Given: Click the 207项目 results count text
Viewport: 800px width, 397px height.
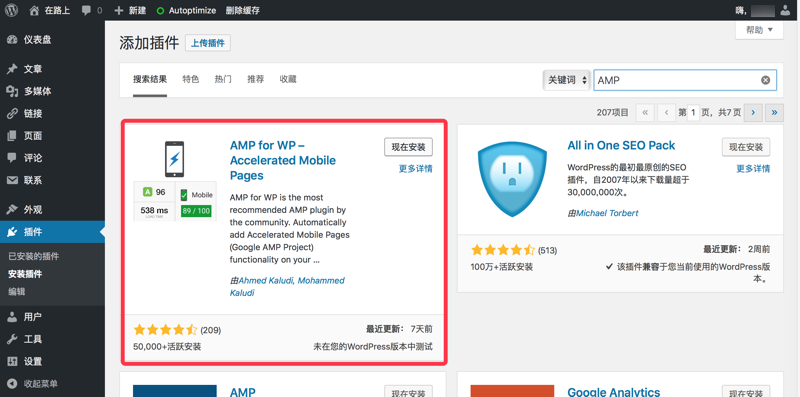Looking at the screenshot, I should pyautogui.click(x=612, y=112).
